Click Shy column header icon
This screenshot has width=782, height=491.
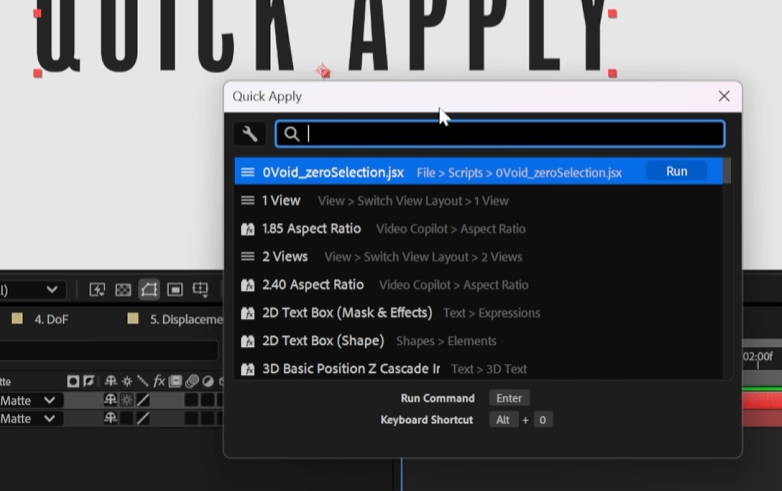111,382
